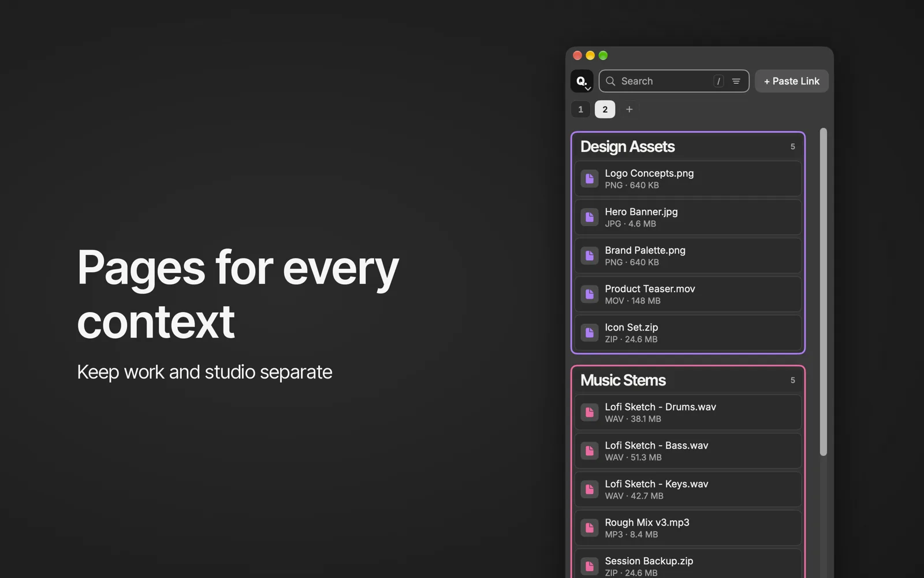Open Icon Set.zip file name

631,327
